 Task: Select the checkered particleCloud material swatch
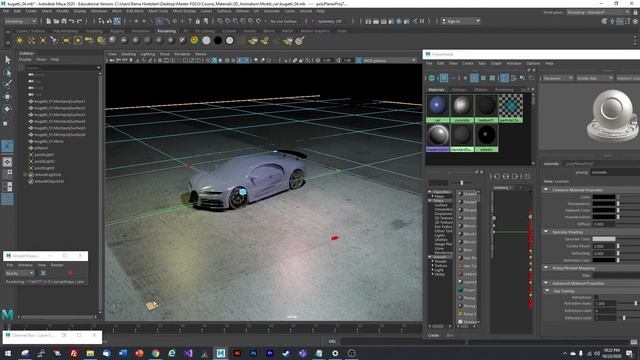tap(511, 108)
